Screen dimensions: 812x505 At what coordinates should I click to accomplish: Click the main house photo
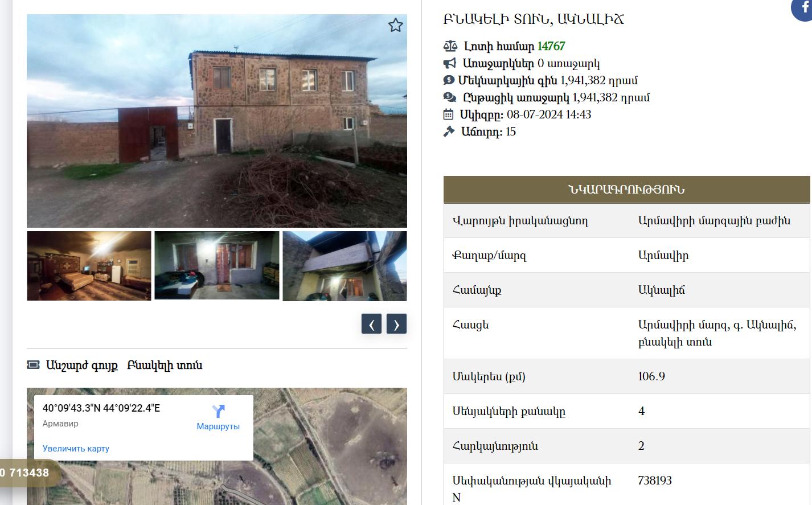point(217,121)
